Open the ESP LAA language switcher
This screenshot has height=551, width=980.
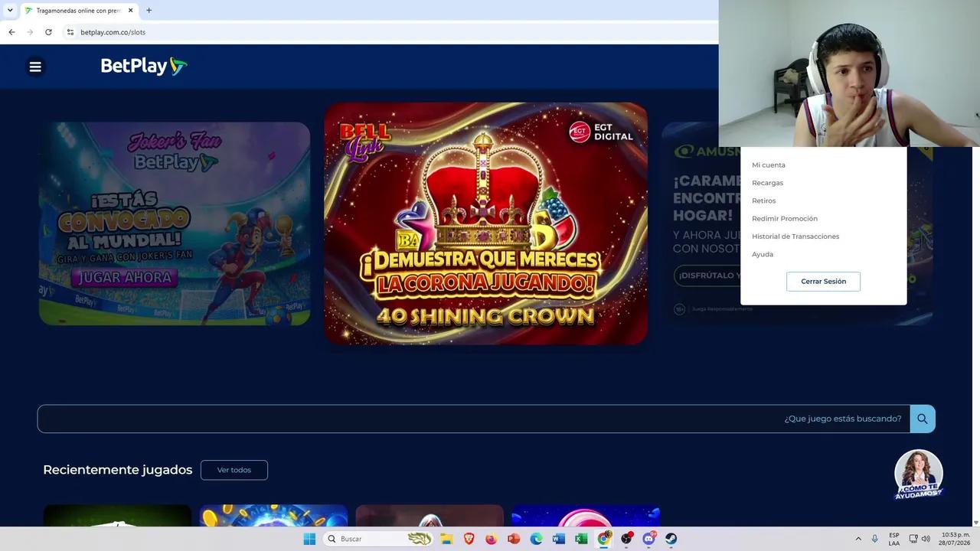pyautogui.click(x=894, y=539)
